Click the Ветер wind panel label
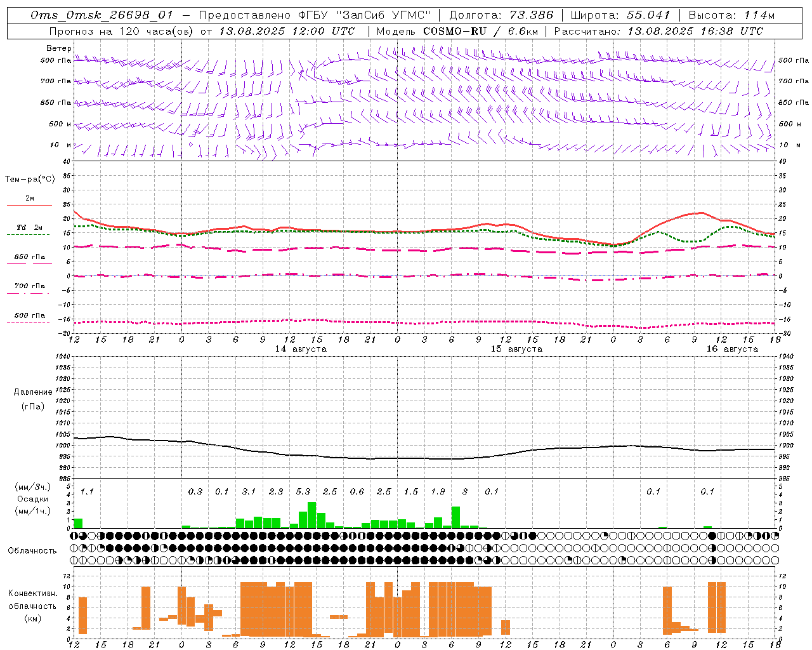812x650 pixels. (59, 48)
